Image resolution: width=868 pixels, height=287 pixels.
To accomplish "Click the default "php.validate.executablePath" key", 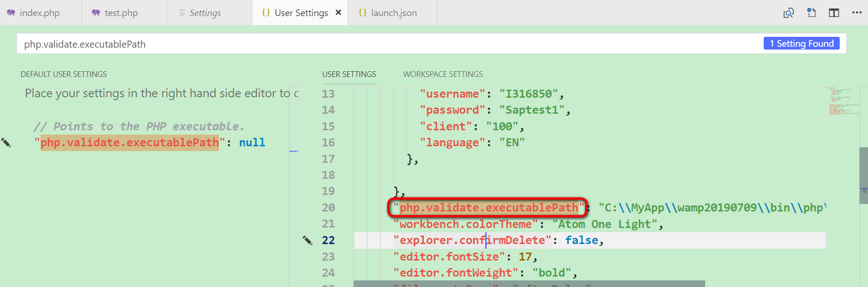I will pyautogui.click(x=129, y=143).
